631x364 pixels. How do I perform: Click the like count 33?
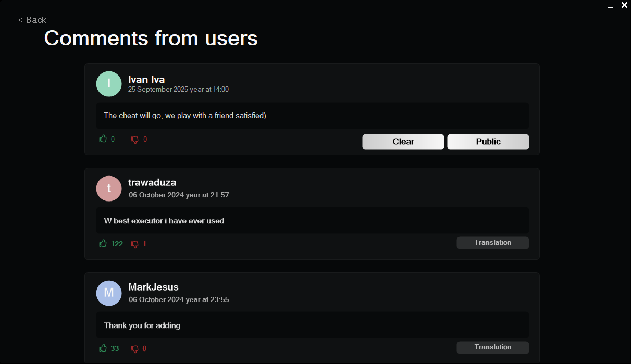[115, 348]
